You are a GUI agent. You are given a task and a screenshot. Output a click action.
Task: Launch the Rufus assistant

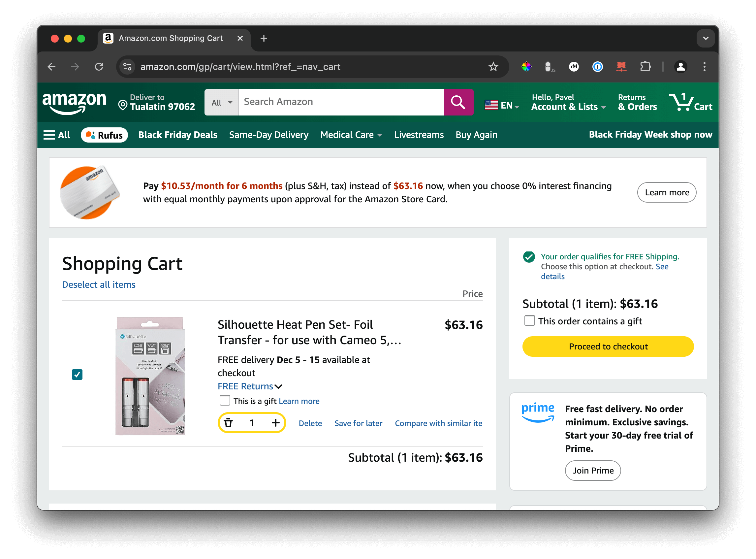click(x=104, y=135)
